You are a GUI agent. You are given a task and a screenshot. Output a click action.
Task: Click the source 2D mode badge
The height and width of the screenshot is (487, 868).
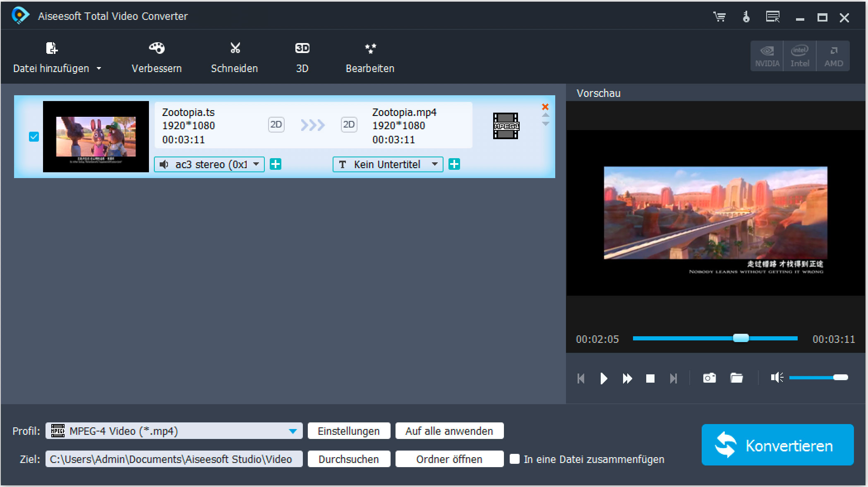(276, 125)
